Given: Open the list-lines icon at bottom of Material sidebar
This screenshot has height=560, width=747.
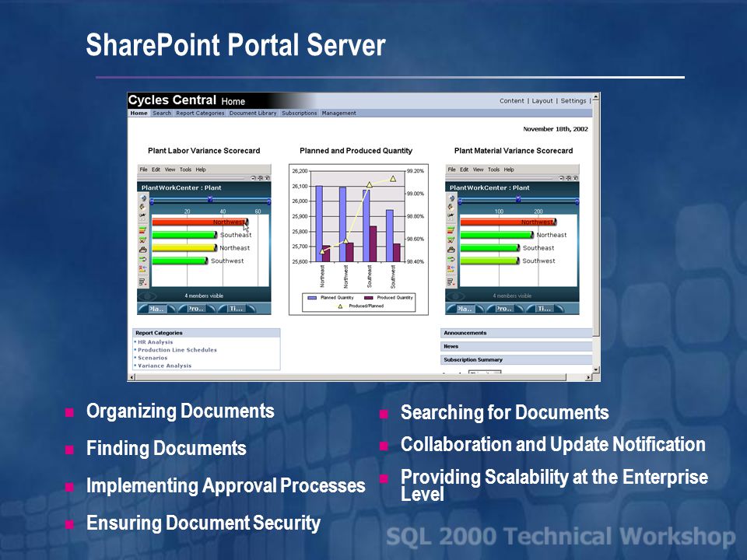Looking at the screenshot, I should click(451, 282).
